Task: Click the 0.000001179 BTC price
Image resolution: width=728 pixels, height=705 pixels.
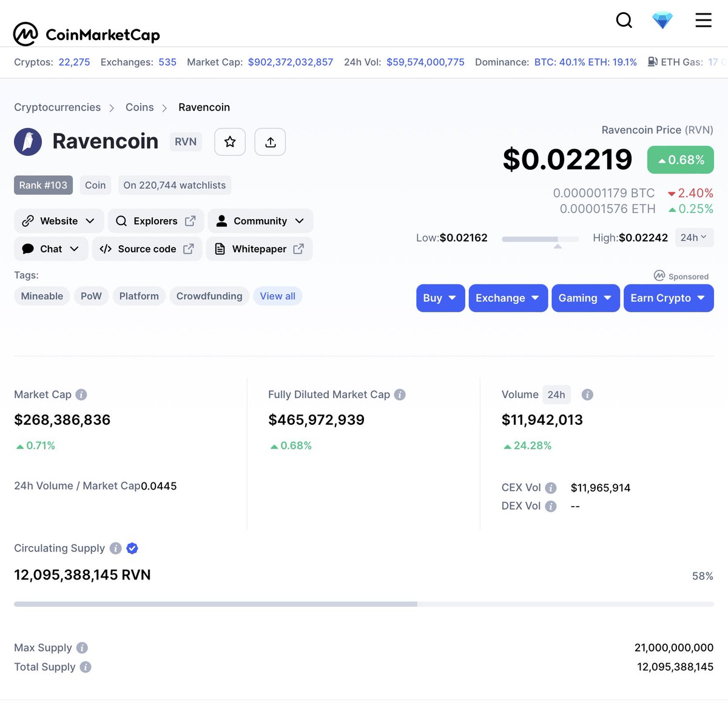Action: coord(604,193)
